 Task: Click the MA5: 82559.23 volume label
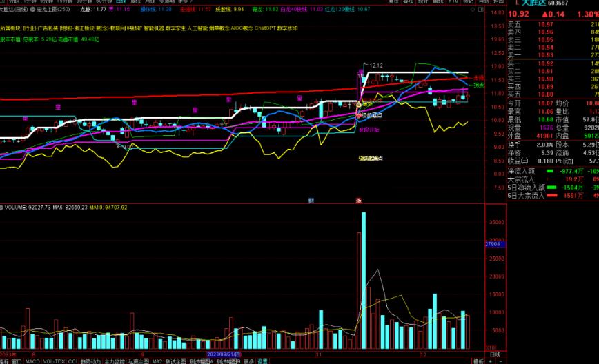70,208
